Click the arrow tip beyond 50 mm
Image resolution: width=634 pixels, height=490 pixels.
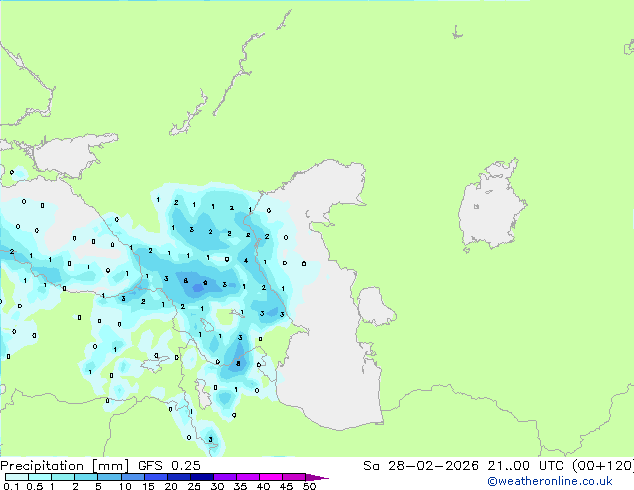[x=317, y=477]
